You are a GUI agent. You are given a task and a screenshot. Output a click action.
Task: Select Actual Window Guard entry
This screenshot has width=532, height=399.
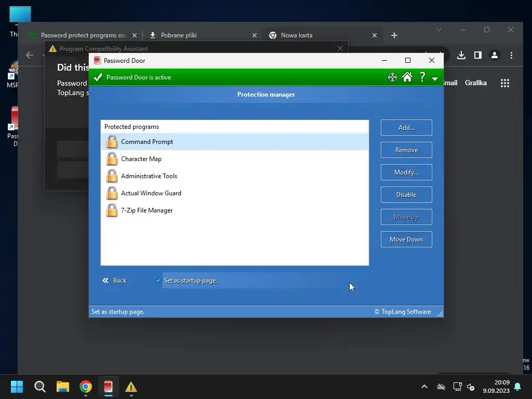coord(234,193)
